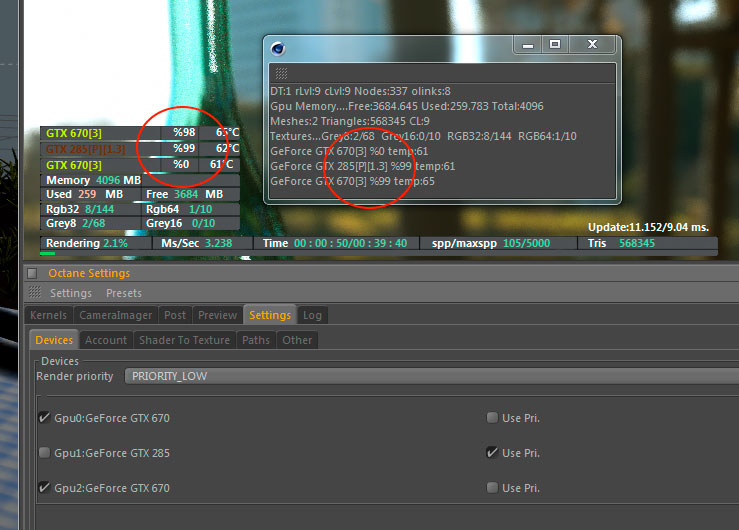Viewport: 739px width, 530px height.
Task: Switch to the Kernels tab
Action: click(49, 315)
